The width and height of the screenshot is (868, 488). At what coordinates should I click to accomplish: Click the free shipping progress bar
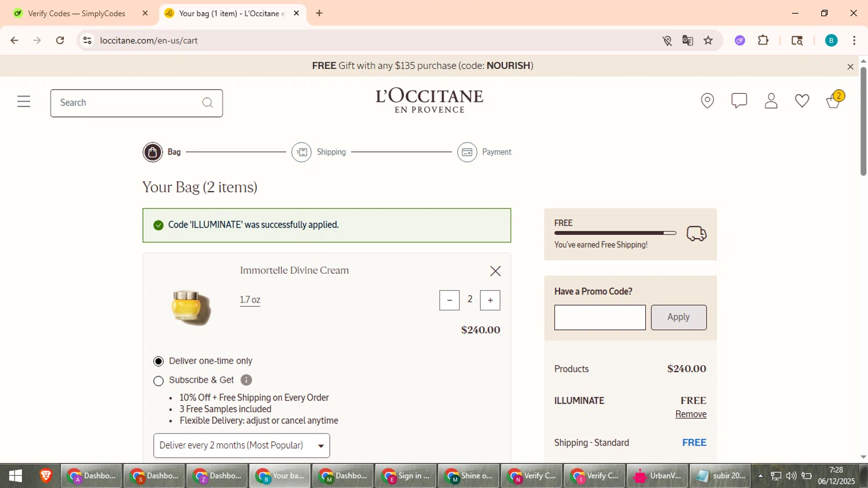615,233
